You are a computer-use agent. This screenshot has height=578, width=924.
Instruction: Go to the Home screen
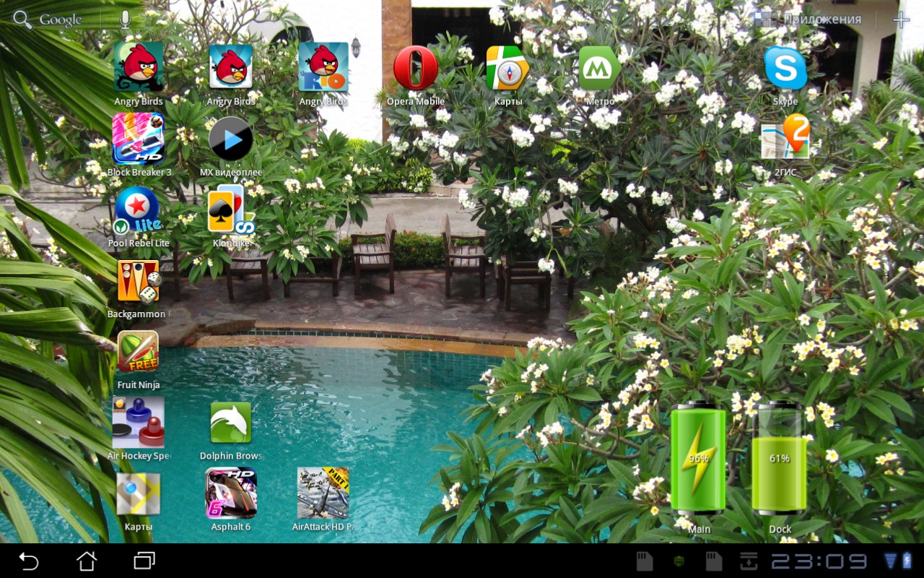pyautogui.click(x=87, y=561)
